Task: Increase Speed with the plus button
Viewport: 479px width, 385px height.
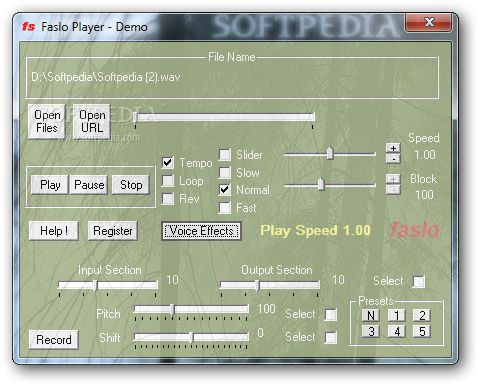Action: [393, 148]
